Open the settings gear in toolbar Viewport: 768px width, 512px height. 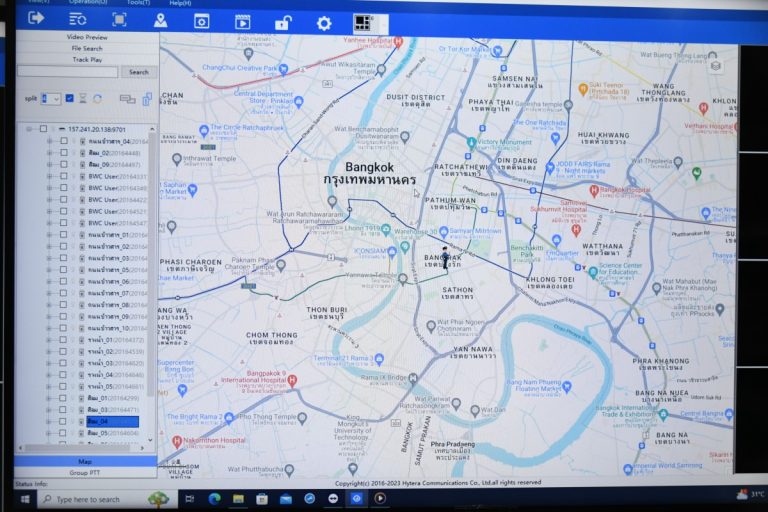324,23
